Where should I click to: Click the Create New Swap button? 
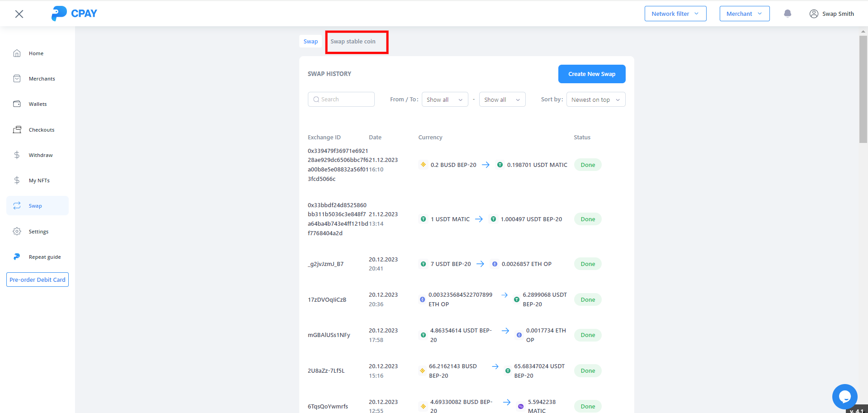(x=591, y=74)
